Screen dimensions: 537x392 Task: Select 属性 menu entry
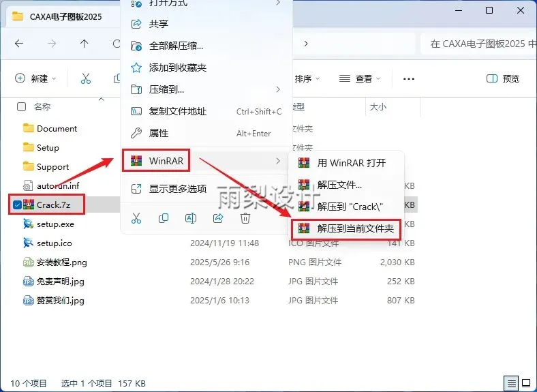pyautogui.click(x=206, y=133)
